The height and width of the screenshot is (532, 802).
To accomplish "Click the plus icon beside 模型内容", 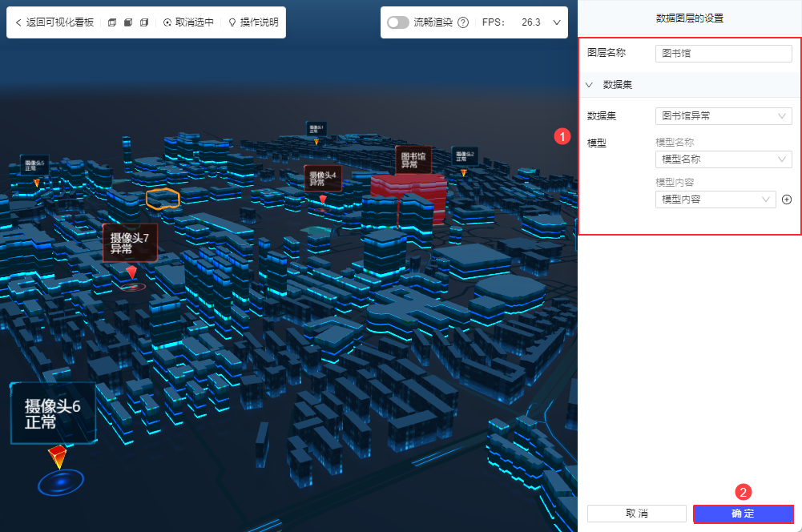I will (787, 199).
